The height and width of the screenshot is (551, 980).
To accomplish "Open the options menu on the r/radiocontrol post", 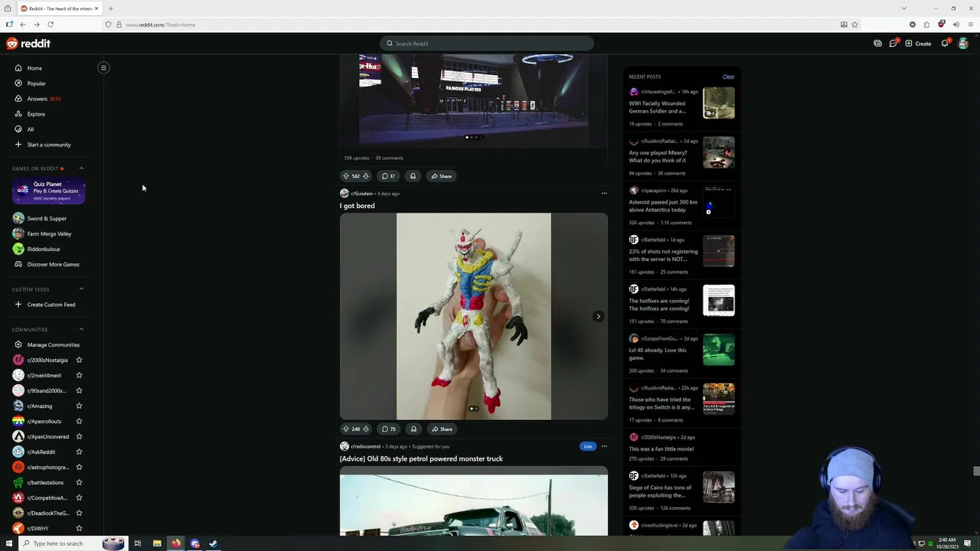I will (604, 446).
